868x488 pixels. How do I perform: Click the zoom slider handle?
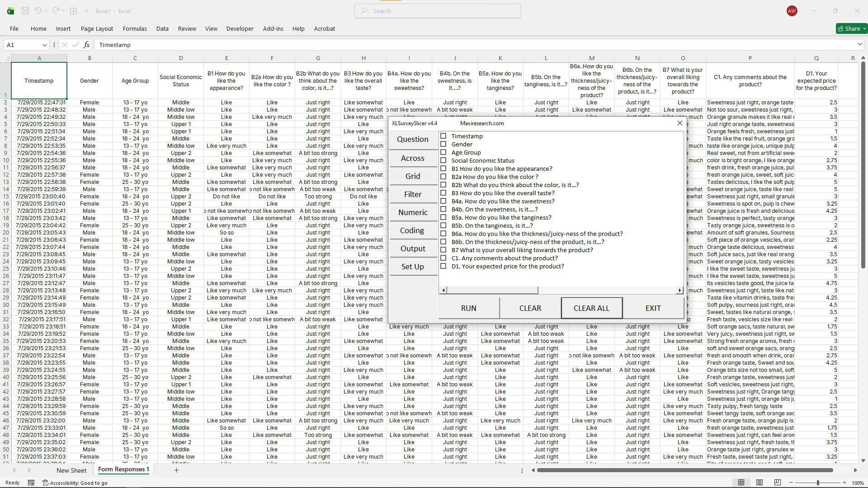[818, 483]
